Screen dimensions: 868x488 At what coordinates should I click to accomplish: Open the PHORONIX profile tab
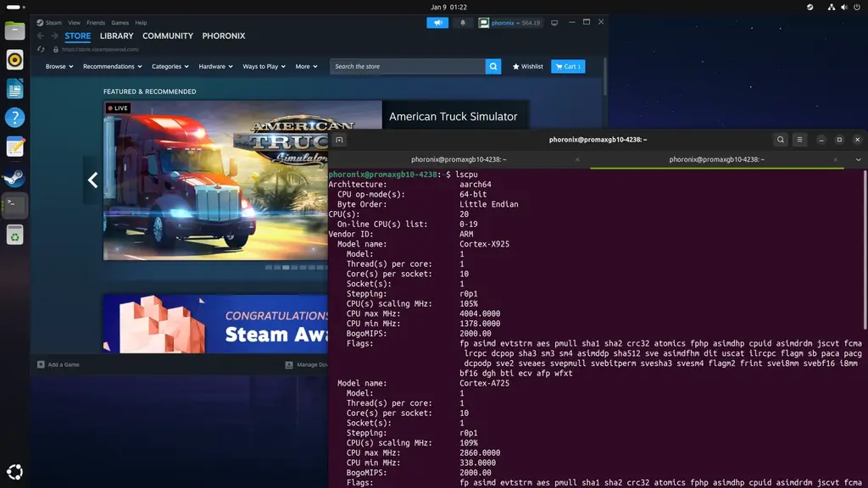[x=224, y=36]
